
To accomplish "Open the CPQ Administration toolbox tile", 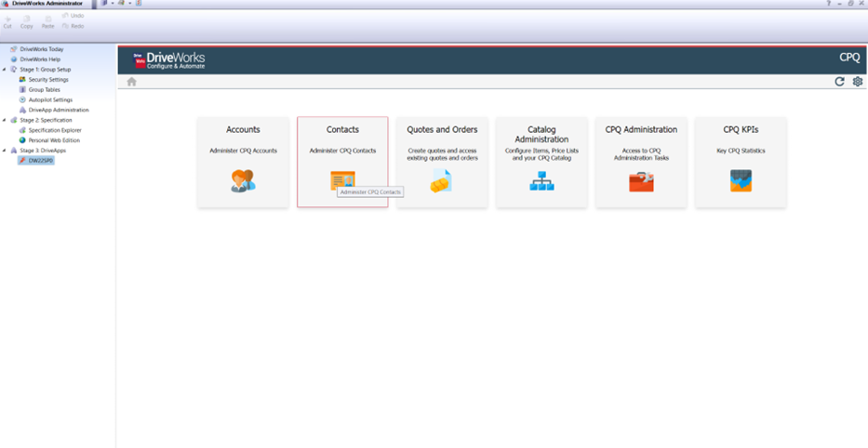I will coord(641,162).
